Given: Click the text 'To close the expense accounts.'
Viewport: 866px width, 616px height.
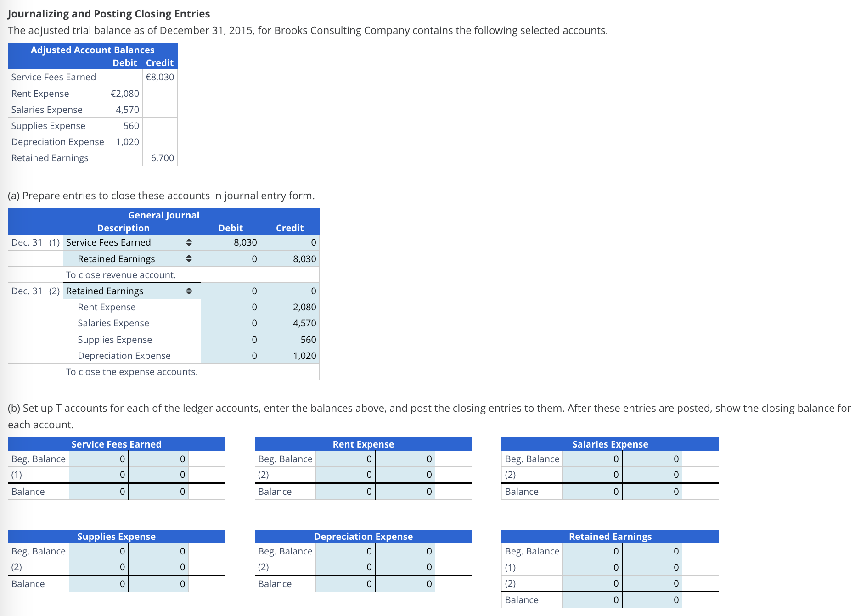Looking at the screenshot, I should coord(132,372).
